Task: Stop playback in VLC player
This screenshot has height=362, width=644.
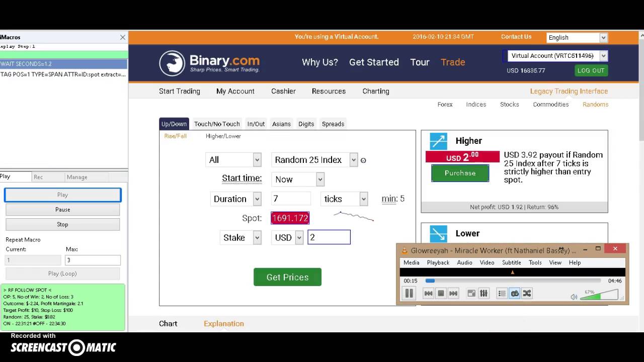Action: point(441,294)
